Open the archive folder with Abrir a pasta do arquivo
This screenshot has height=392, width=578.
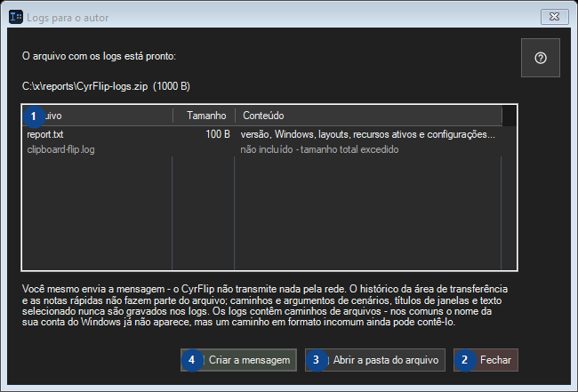coord(375,360)
